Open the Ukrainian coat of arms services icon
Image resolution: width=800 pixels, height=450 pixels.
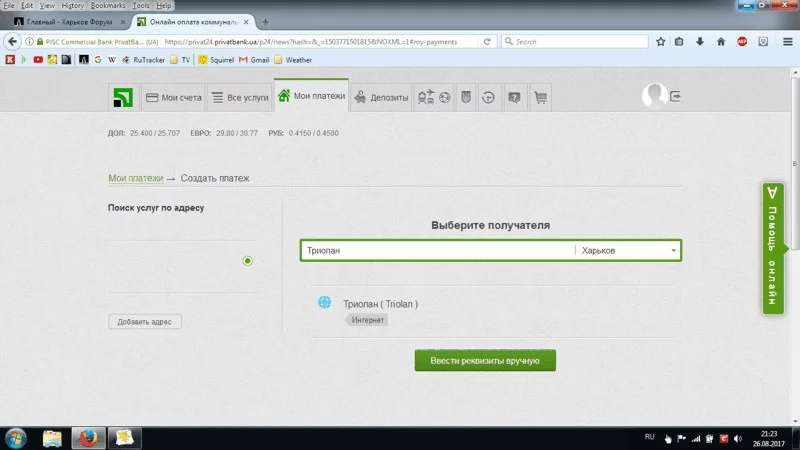pyautogui.click(x=466, y=97)
